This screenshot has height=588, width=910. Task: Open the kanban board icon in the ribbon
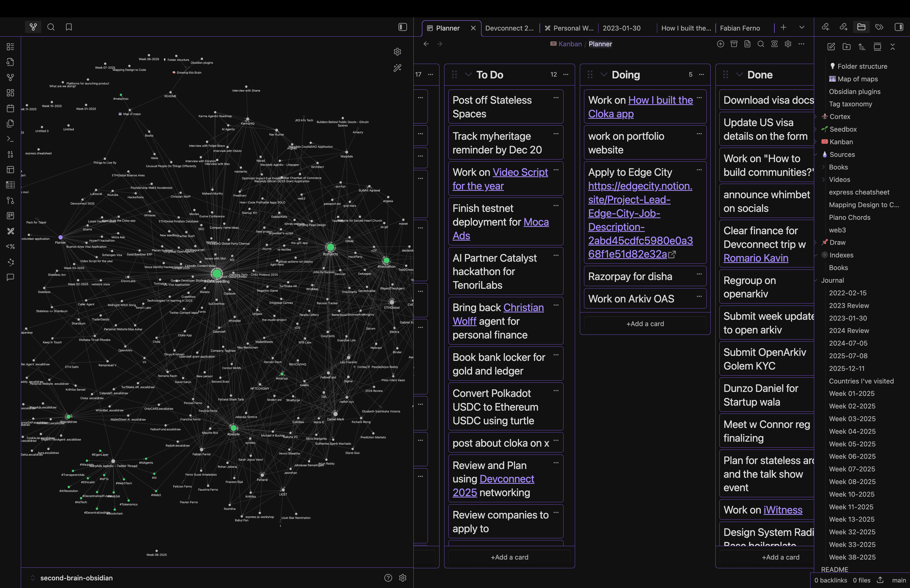tap(10, 216)
